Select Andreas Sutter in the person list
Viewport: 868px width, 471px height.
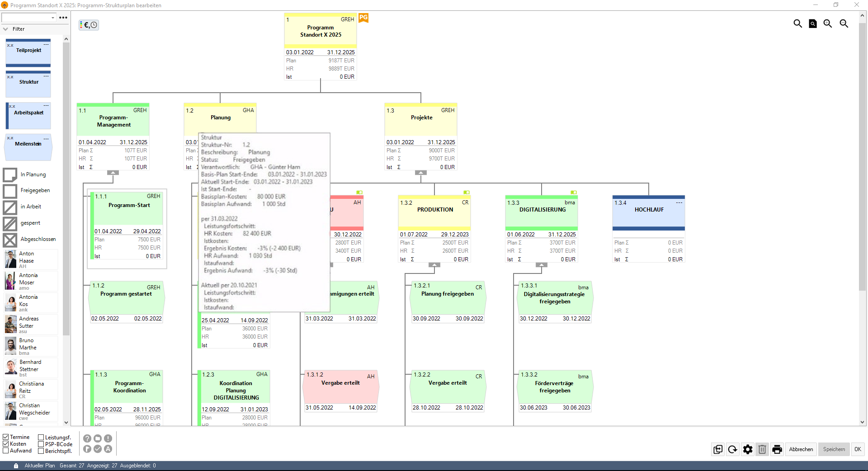click(x=31, y=325)
